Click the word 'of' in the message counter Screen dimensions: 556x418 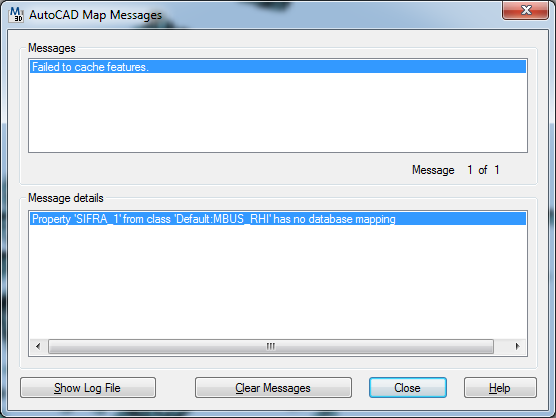(x=483, y=170)
